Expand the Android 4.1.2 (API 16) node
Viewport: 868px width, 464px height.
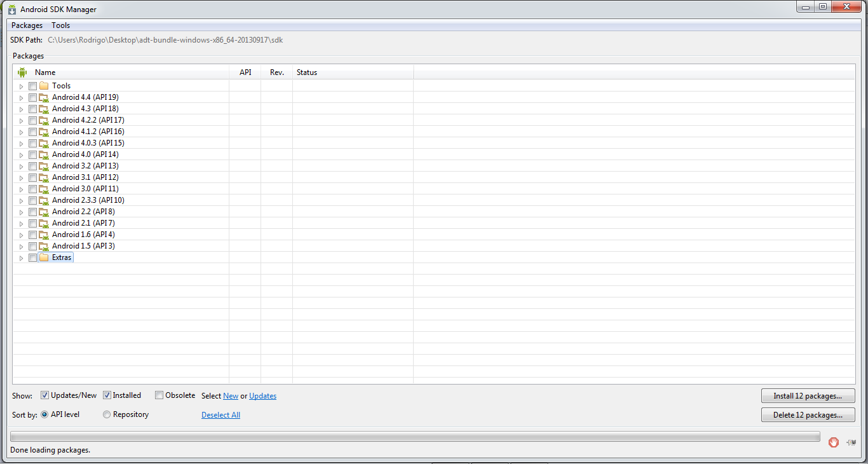click(21, 132)
